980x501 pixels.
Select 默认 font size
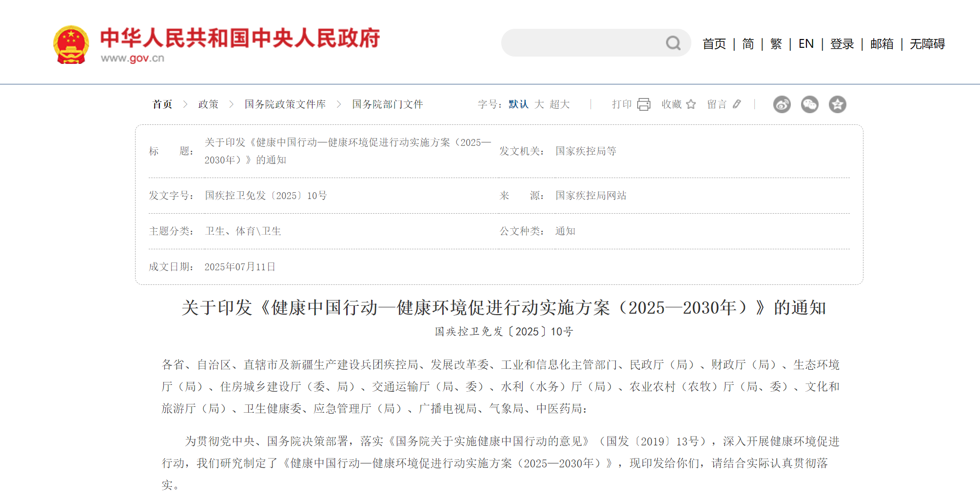click(518, 104)
